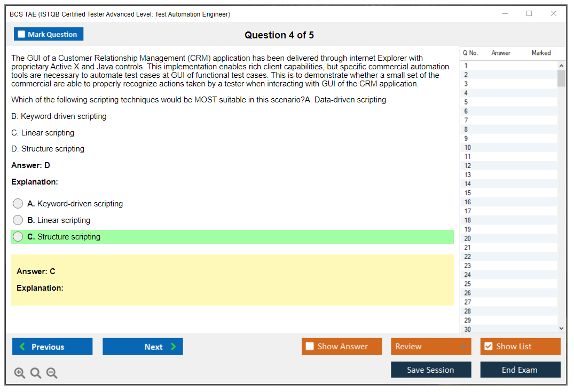Click the zoom in magnifier icon
This screenshot has height=392, width=574.
point(20,373)
